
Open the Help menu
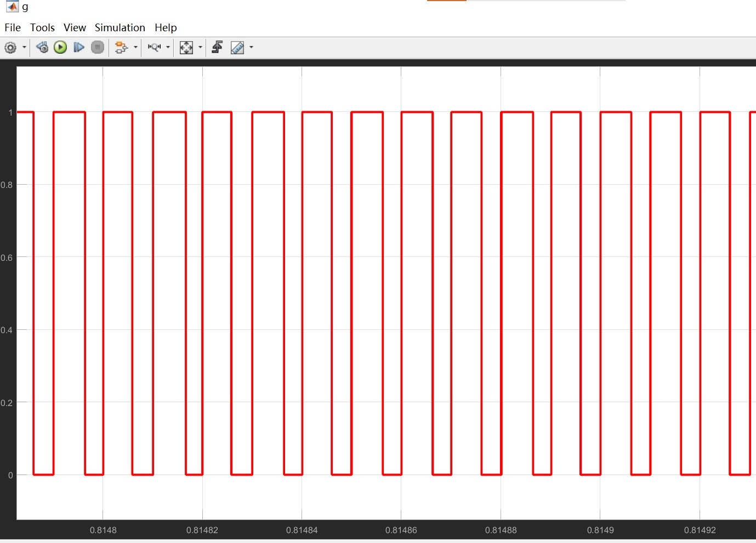[166, 27]
